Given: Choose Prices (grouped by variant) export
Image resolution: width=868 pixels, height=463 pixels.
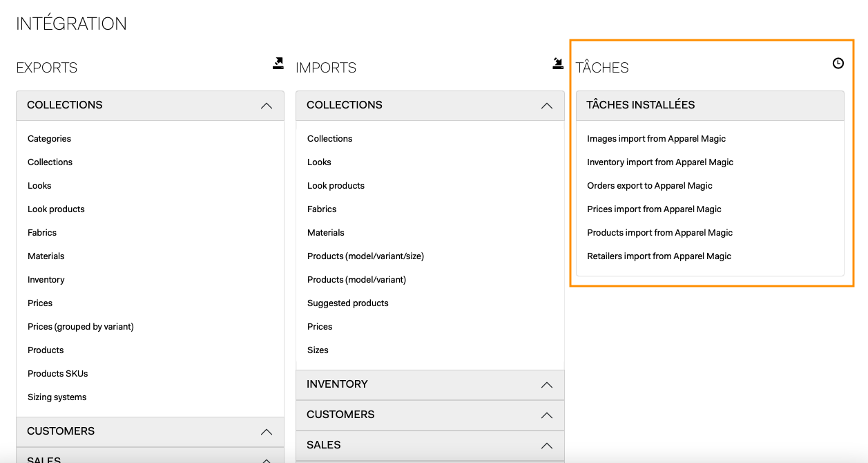Looking at the screenshot, I should tap(81, 327).
